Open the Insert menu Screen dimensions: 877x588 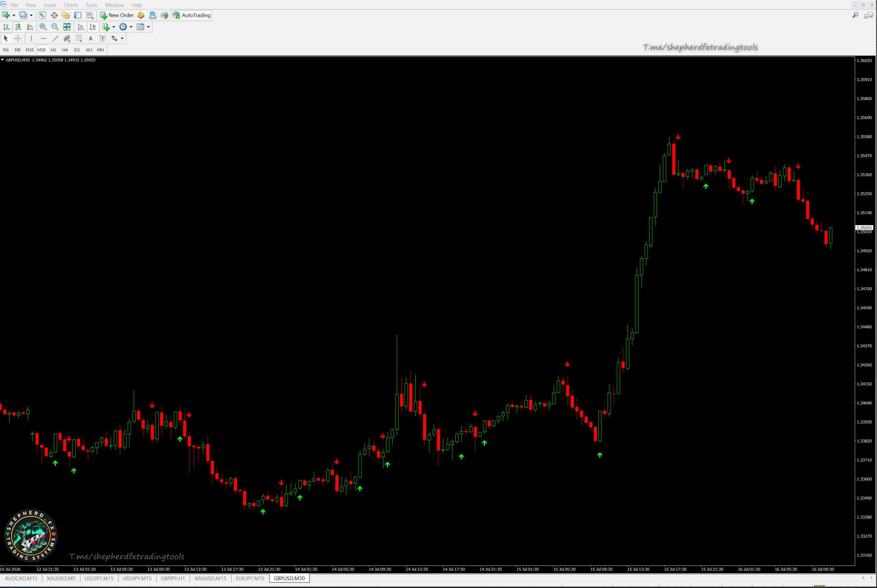click(50, 5)
